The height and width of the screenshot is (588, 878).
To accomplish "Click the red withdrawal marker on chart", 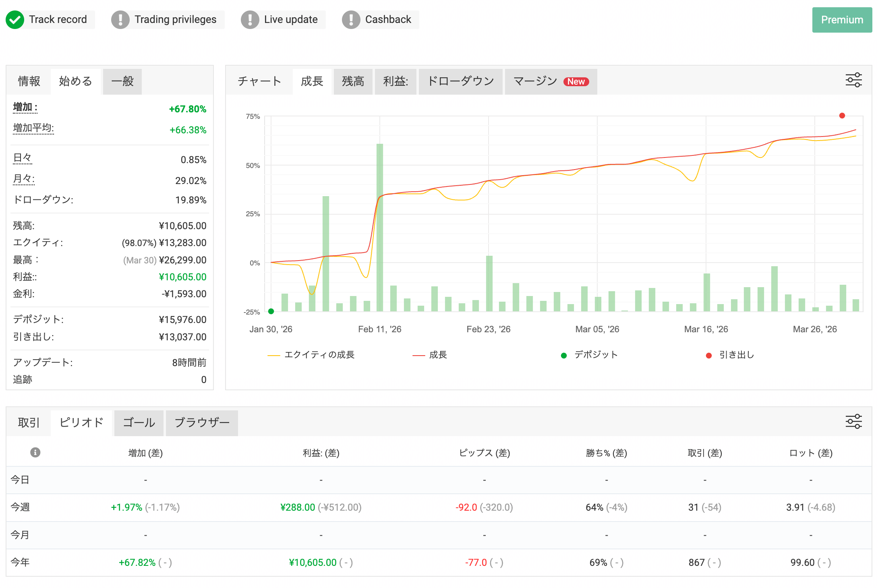I will coord(842,116).
